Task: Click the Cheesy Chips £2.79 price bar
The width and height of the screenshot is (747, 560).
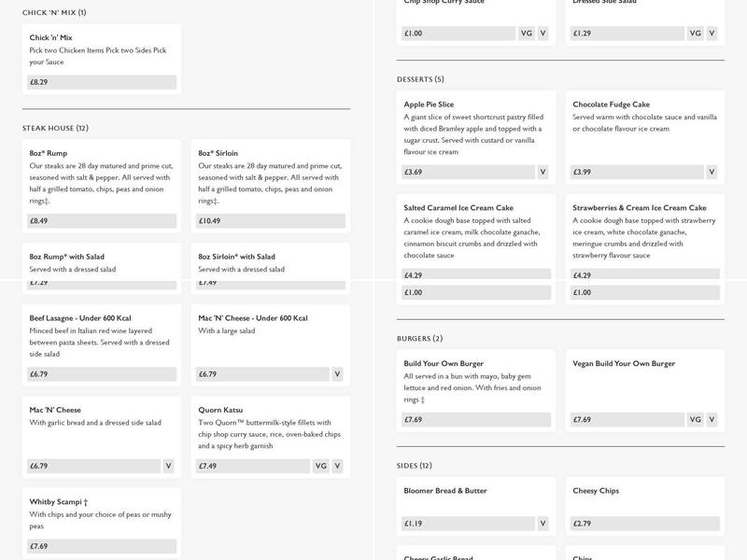Action: click(644, 524)
